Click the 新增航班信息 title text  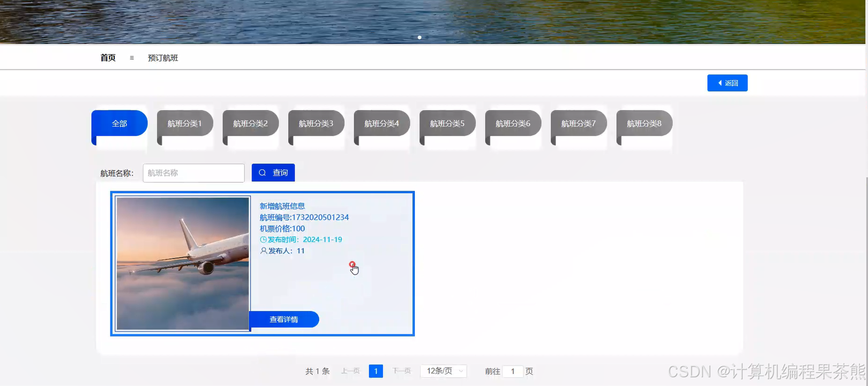point(282,206)
